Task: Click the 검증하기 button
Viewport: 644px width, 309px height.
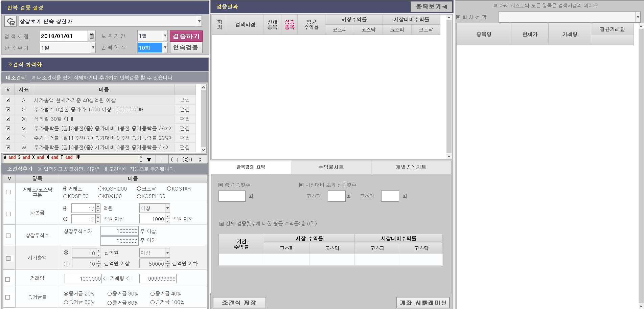Action: coord(186,36)
